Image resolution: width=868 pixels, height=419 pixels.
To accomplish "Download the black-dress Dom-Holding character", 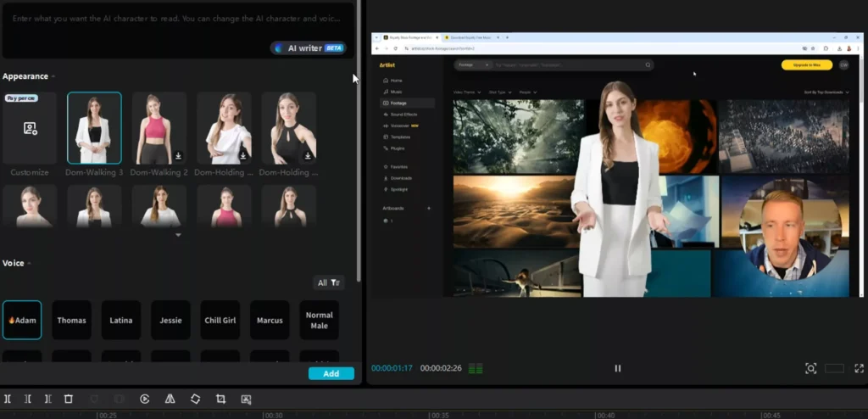I will (x=308, y=156).
